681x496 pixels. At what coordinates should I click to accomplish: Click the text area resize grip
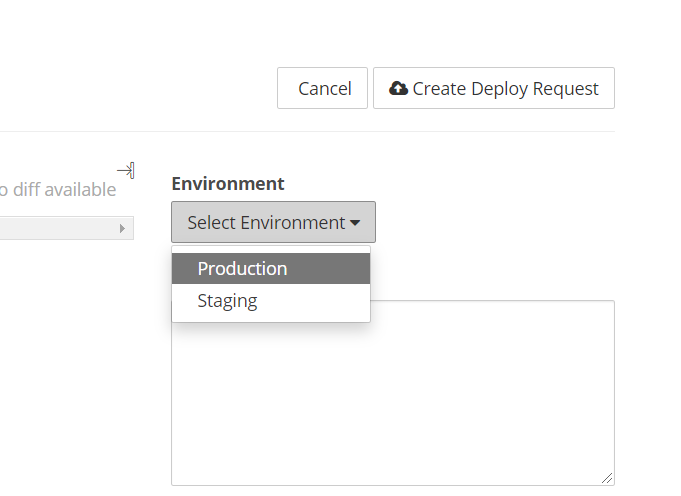(x=607, y=478)
